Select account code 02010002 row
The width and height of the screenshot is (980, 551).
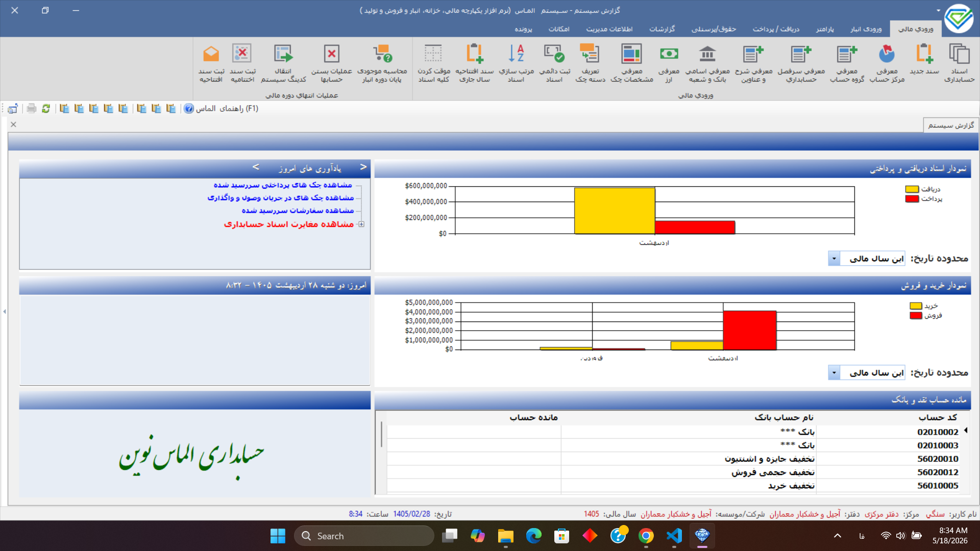pos(673,432)
